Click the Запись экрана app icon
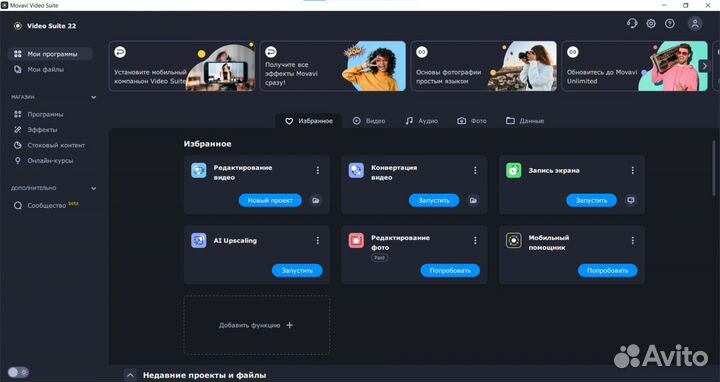 tap(514, 170)
